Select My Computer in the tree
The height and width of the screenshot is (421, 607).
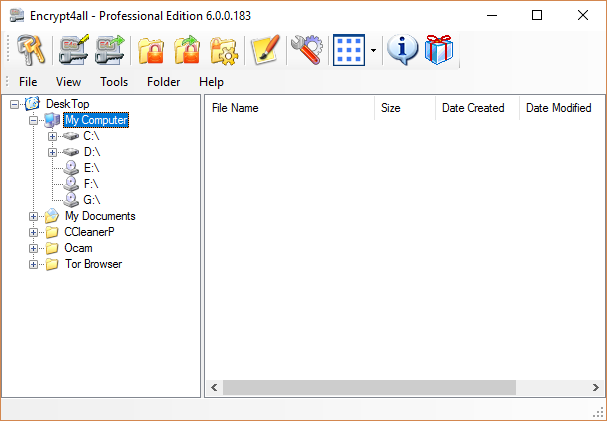point(96,120)
